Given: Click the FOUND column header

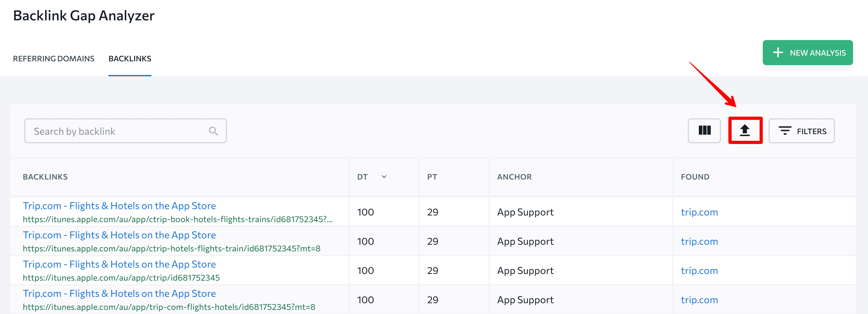Looking at the screenshot, I should (695, 177).
